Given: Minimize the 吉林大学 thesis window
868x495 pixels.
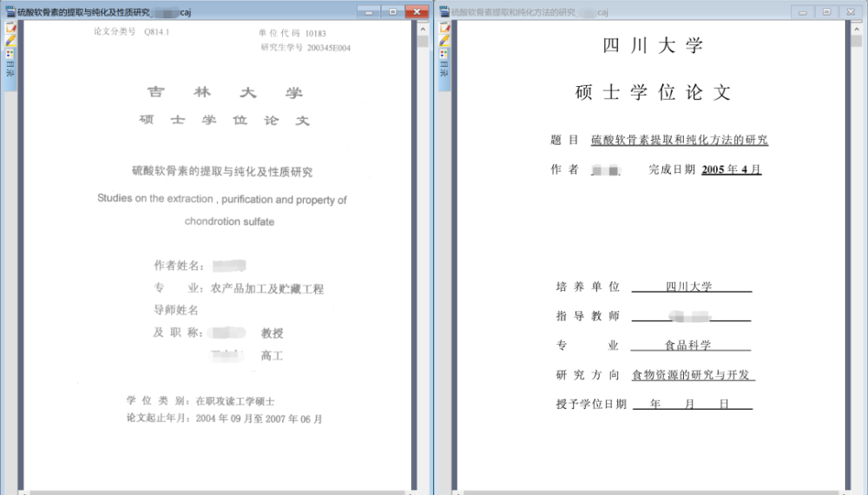Looking at the screenshot, I should point(369,11).
